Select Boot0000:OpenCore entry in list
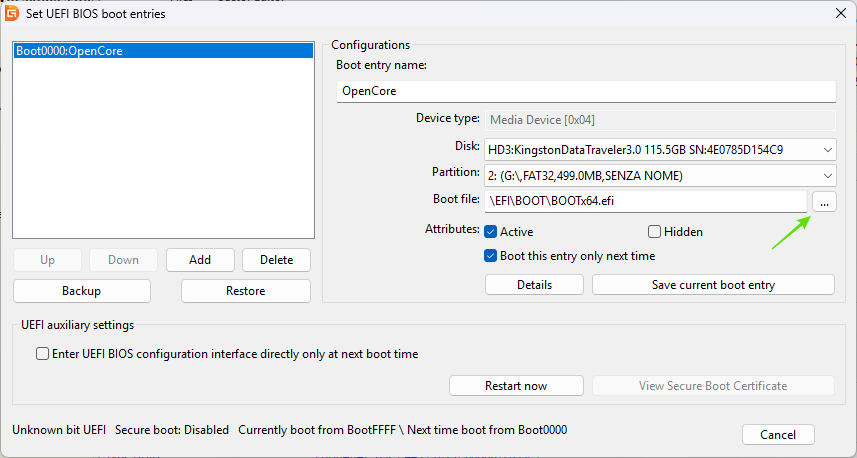857x458 pixels. (x=163, y=51)
